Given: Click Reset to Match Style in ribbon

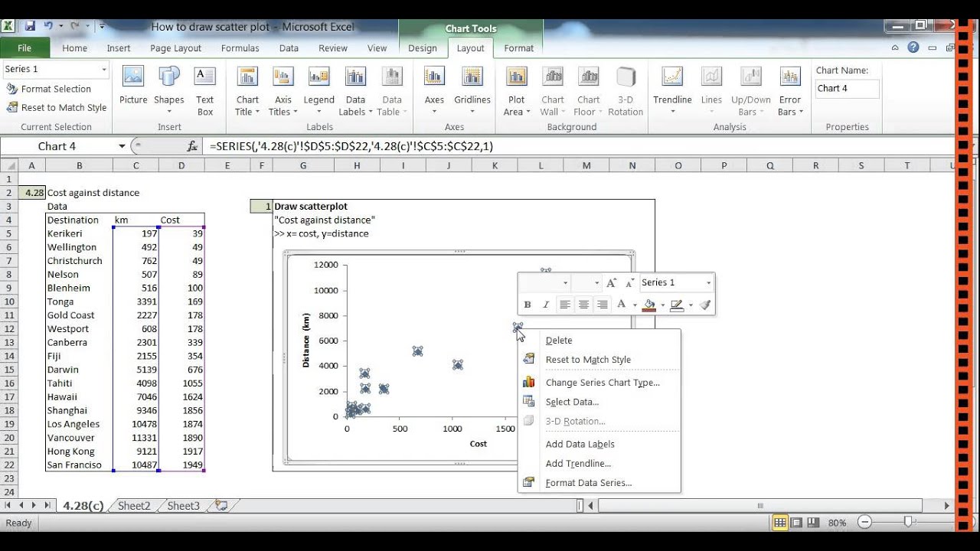Looking at the screenshot, I should [57, 107].
